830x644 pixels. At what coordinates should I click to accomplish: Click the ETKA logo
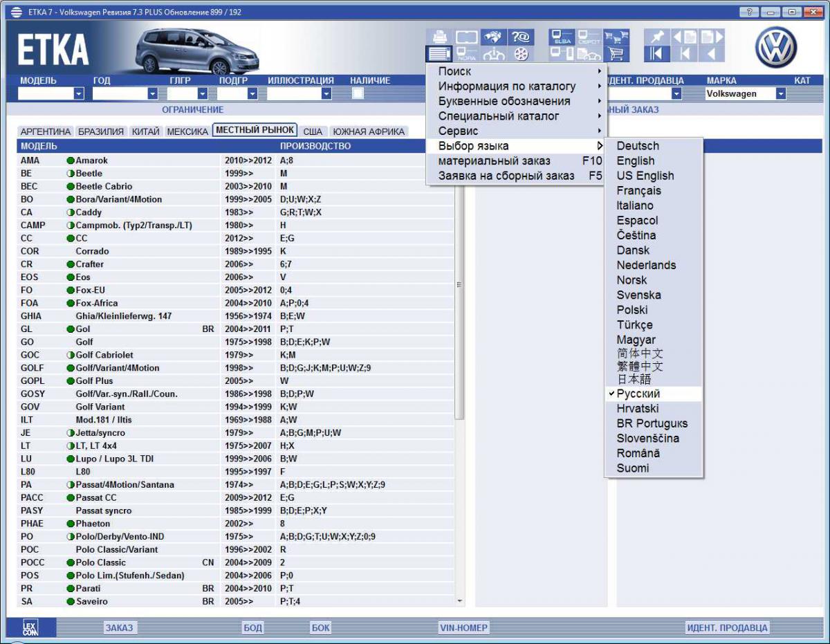click(53, 49)
